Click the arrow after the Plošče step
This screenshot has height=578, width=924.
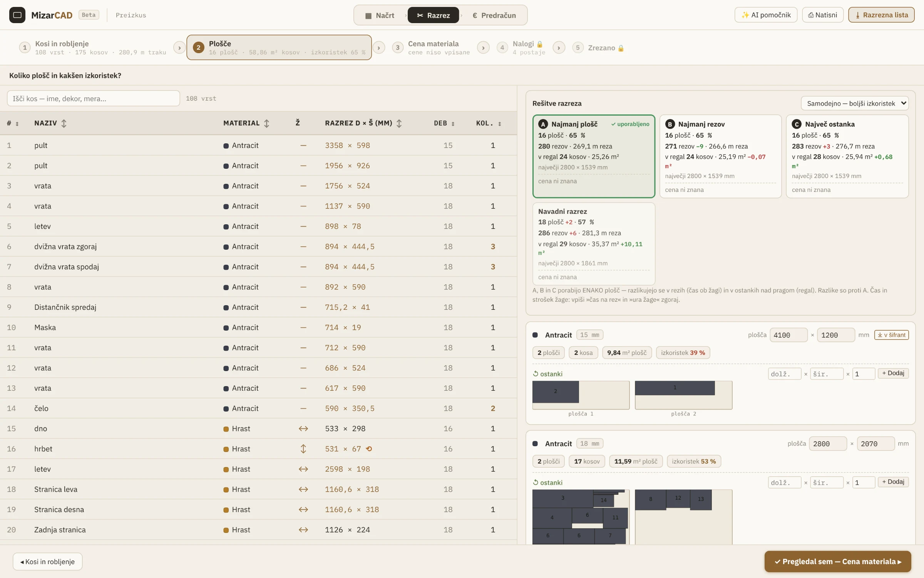click(379, 48)
